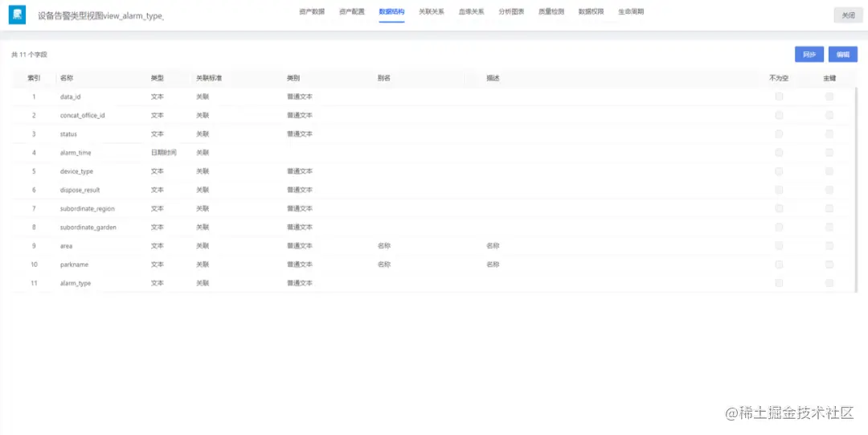
Task: Toggle 主键 checkbox for alarm_time
Action: pos(829,153)
